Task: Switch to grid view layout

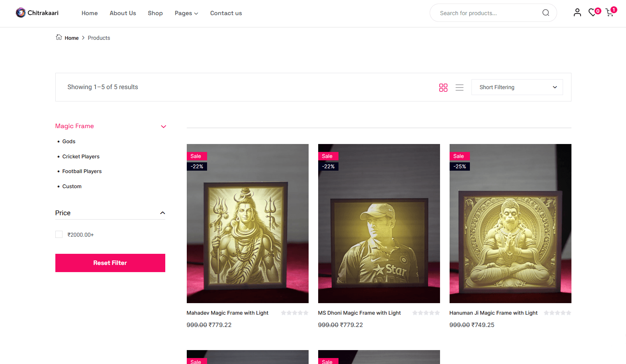Action: [x=443, y=88]
